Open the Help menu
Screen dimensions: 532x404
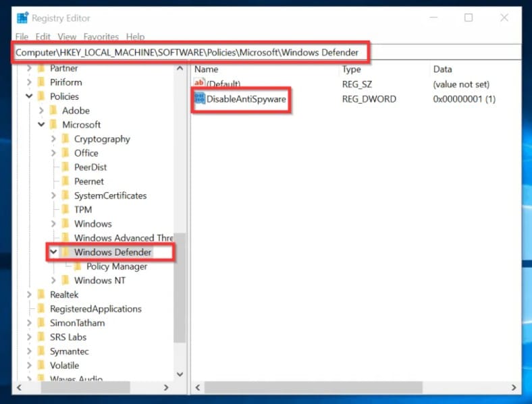coord(136,36)
